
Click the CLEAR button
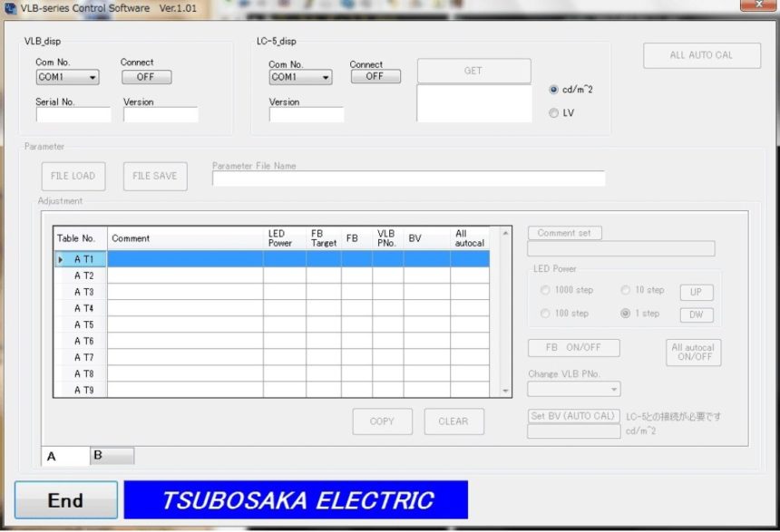tap(454, 421)
